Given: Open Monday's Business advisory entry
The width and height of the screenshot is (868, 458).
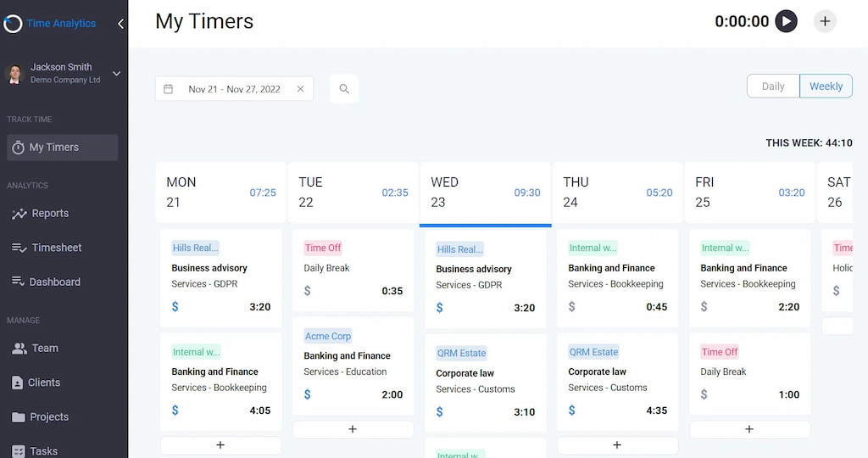Looking at the screenshot, I should pyautogui.click(x=221, y=278).
